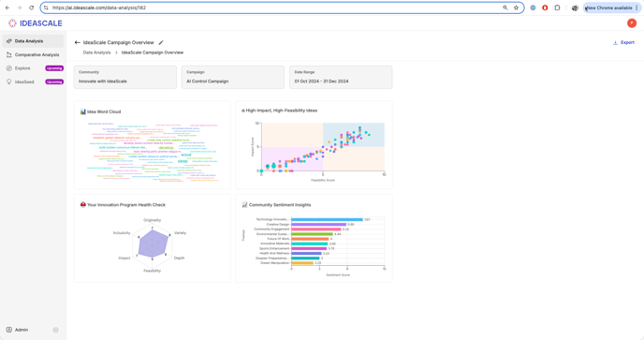
Task: Reload the page with browser refresh icon
Action: pos(31,7)
